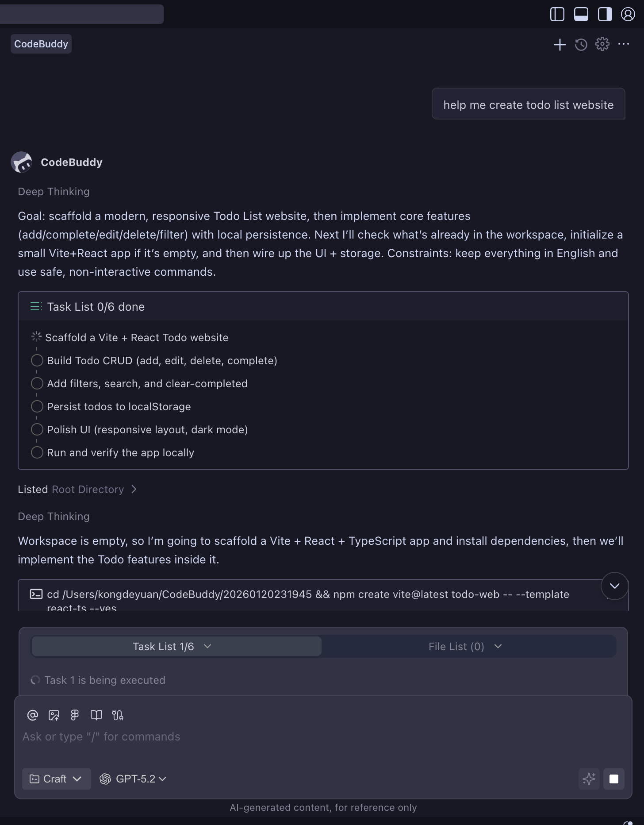Open CodeBuddy settings gear icon
This screenshot has width=644, height=825.
pos(602,44)
